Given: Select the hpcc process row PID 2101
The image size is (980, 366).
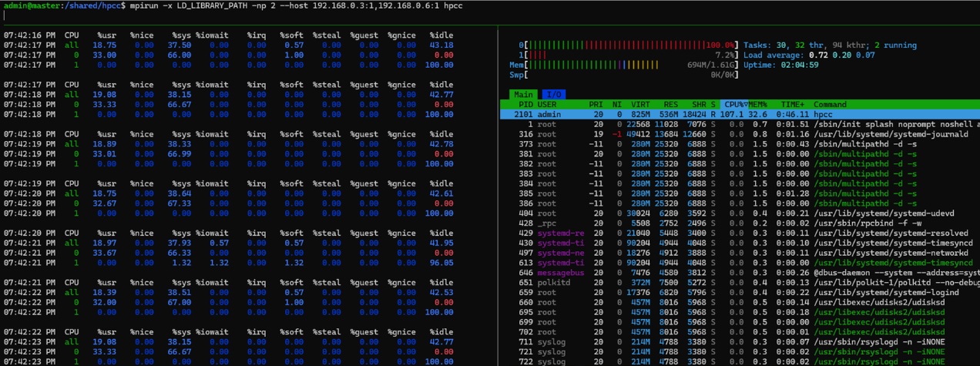Looking at the screenshot, I should [740, 114].
